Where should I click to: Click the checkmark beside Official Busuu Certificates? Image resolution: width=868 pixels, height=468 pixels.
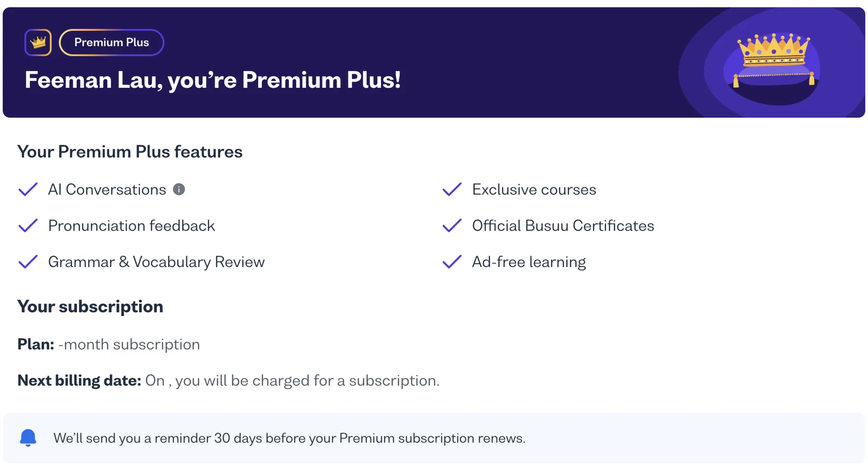[452, 225]
